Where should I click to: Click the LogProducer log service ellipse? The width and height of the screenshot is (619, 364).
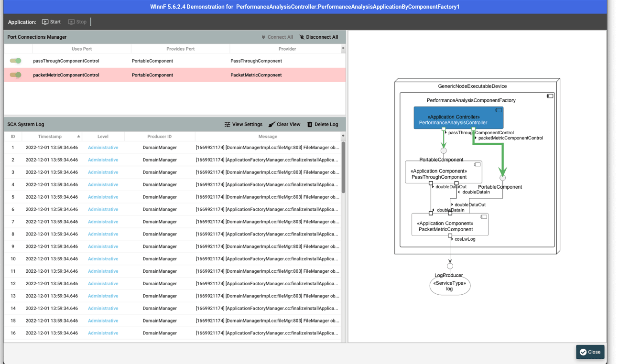click(449, 285)
